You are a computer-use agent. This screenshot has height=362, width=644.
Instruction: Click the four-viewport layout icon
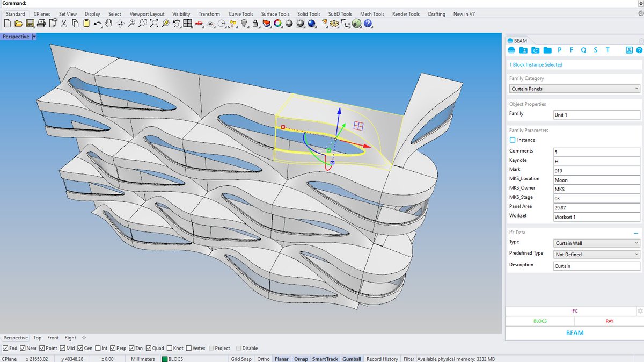(187, 24)
